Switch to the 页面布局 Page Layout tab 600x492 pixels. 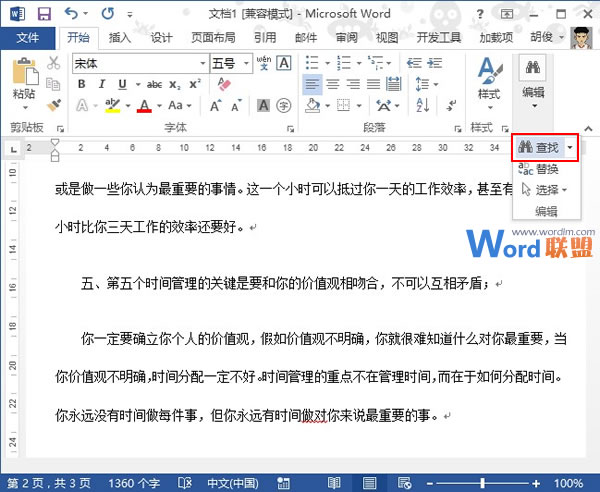213,37
